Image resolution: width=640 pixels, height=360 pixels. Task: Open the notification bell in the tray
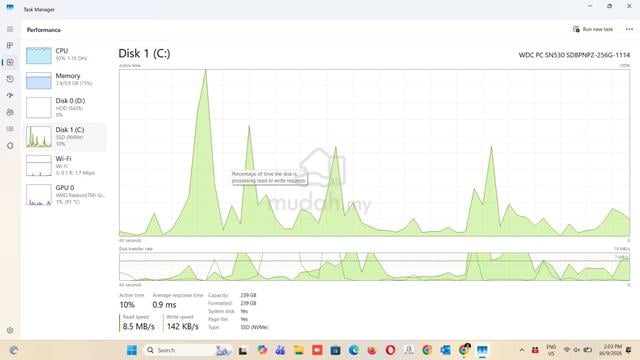click(629, 350)
